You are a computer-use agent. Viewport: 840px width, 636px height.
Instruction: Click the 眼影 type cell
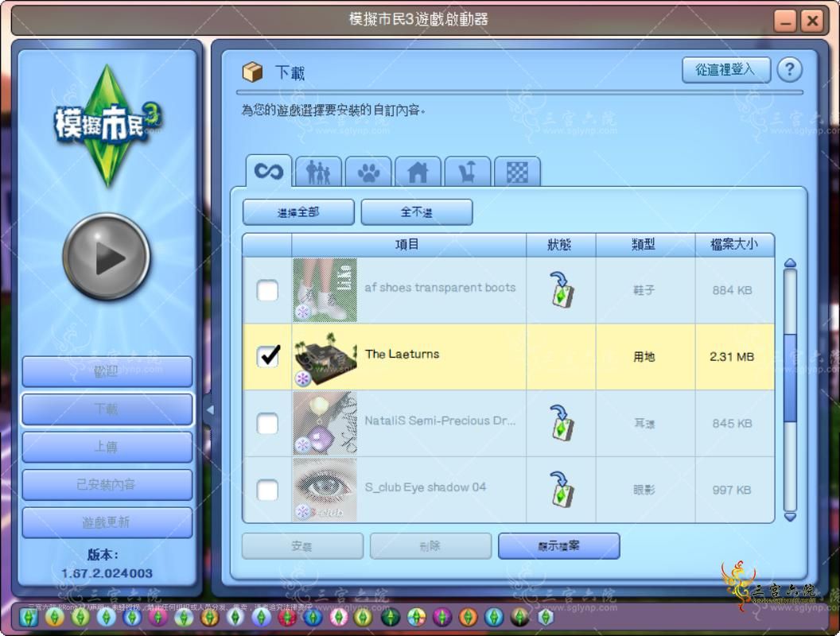(644, 490)
